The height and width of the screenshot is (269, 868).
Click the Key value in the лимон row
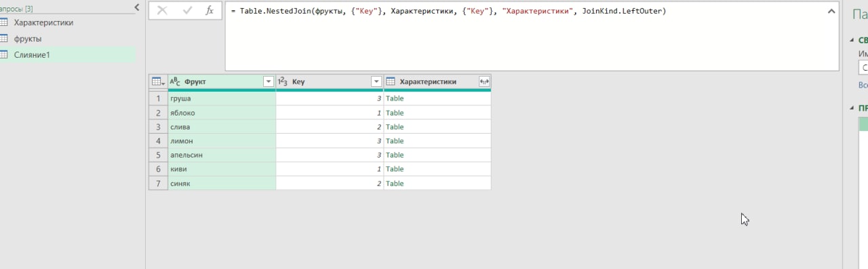pos(330,141)
